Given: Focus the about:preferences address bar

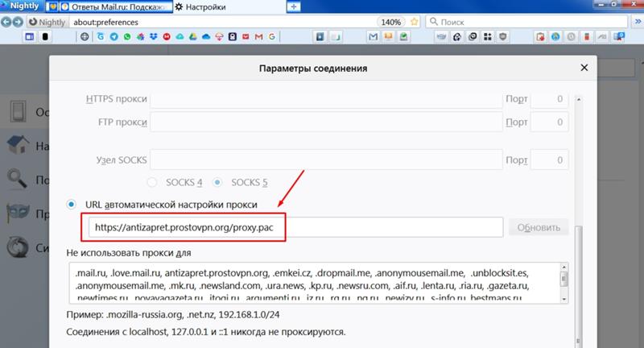Looking at the screenshot, I should (224, 22).
